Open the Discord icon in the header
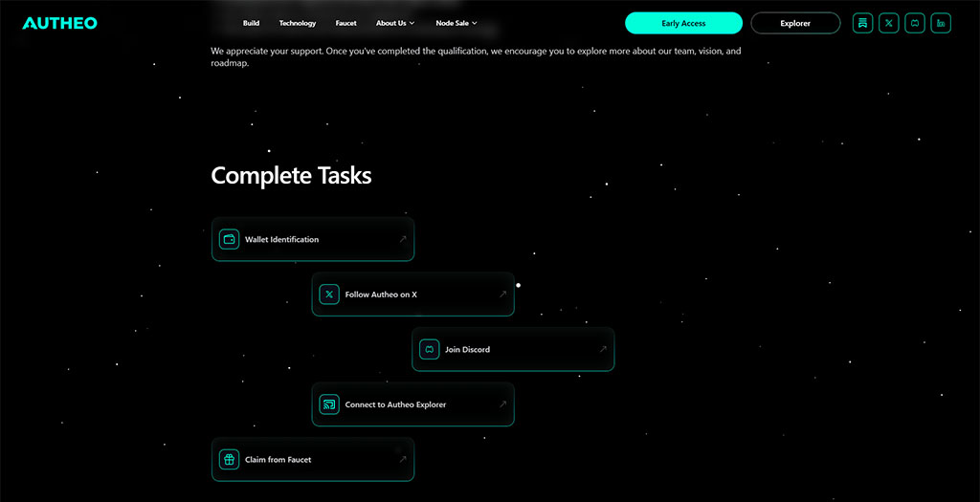980x502 pixels. coord(915,23)
